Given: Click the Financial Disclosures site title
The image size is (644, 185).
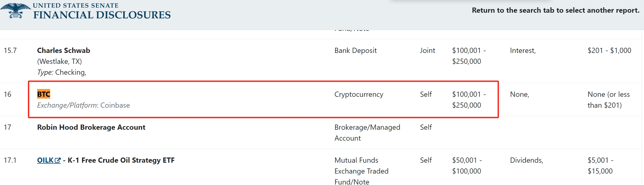Looking at the screenshot, I should [x=102, y=15].
